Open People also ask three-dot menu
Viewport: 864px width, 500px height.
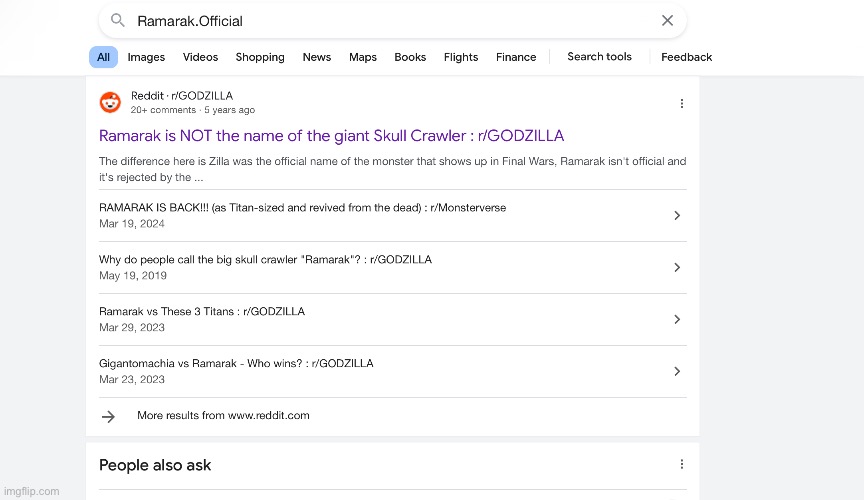(x=682, y=464)
